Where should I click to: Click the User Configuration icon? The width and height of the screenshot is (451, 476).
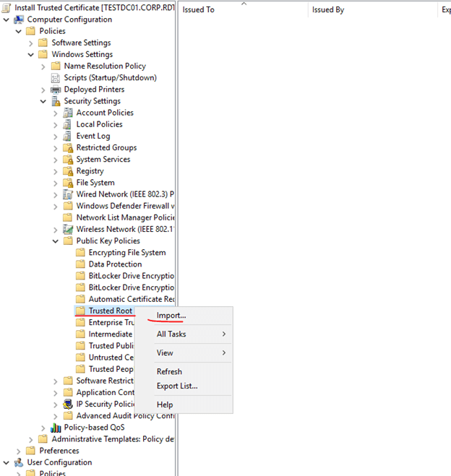point(19,462)
